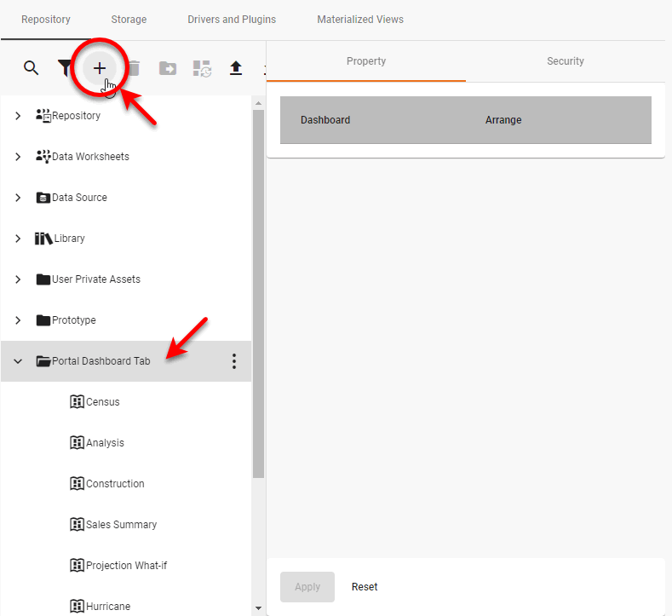Click the open folder icon of Portal Dashboard Tab

43,361
